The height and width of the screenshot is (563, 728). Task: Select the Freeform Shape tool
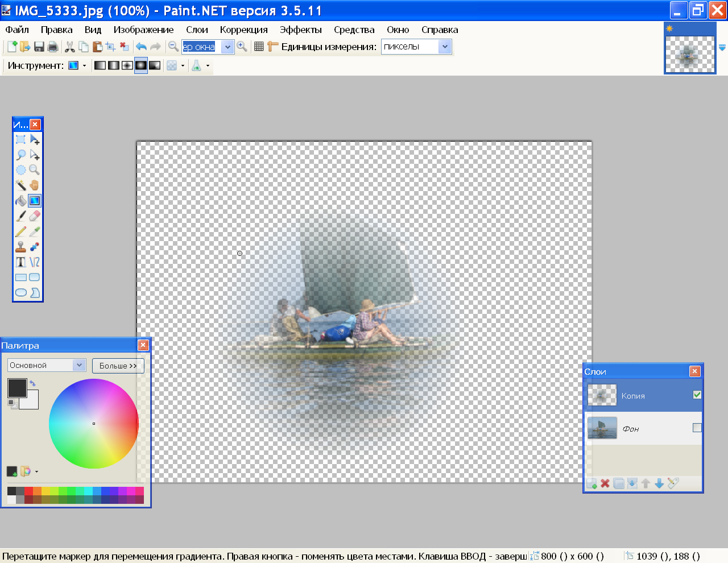point(35,293)
